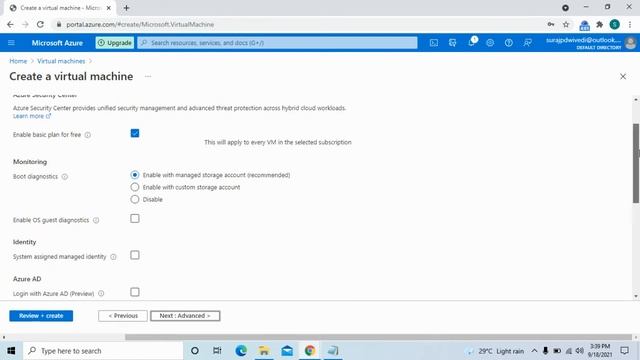Open Microsoft Edge from the taskbar
Image resolution: width=640 pixels, height=360 pixels.
tap(241, 351)
